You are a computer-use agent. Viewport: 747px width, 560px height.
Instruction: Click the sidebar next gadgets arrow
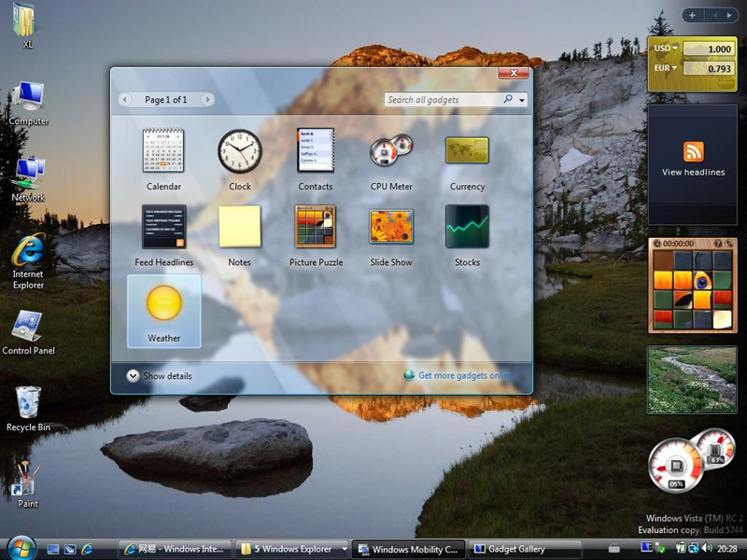729,15
